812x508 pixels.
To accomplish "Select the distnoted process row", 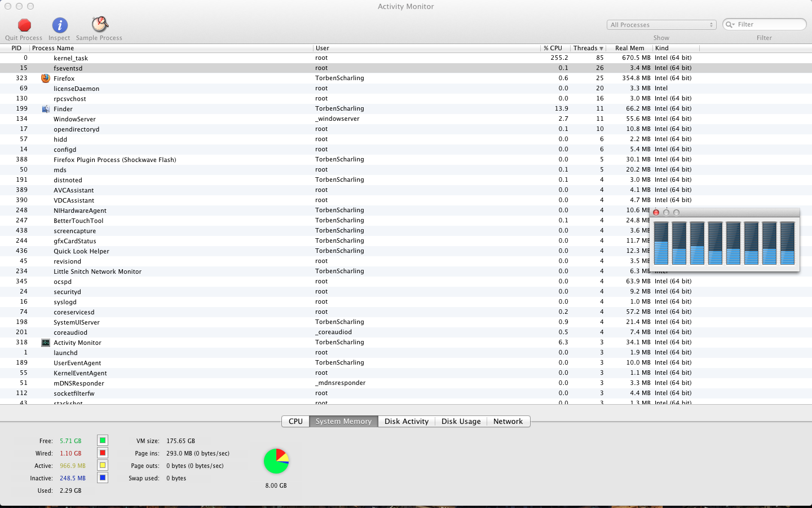I will pyautogui.click(x=406, y=179).
